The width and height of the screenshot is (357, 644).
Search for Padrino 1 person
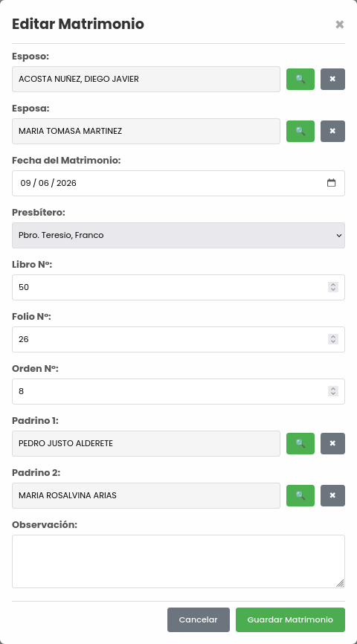[x=300, y=443]
